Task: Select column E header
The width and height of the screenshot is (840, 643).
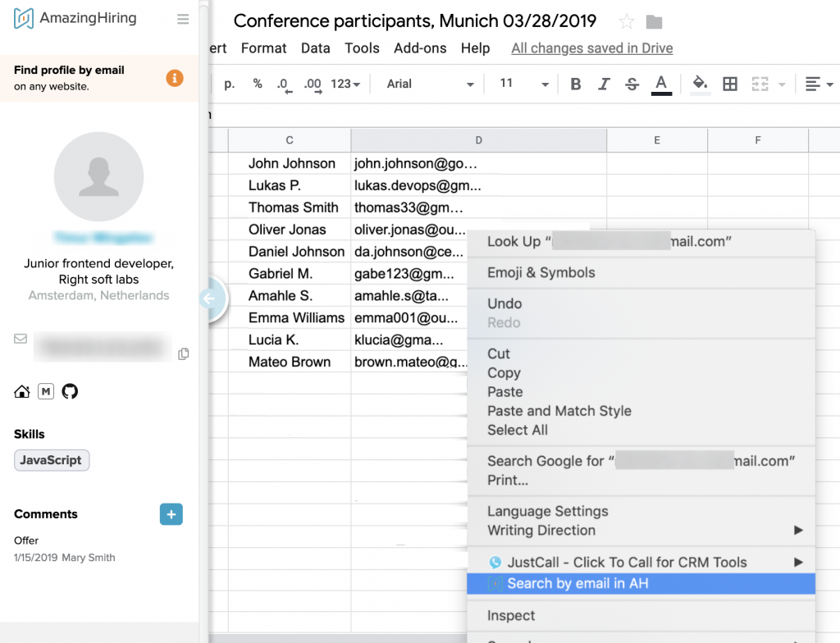Action: (x=657, y=140)
